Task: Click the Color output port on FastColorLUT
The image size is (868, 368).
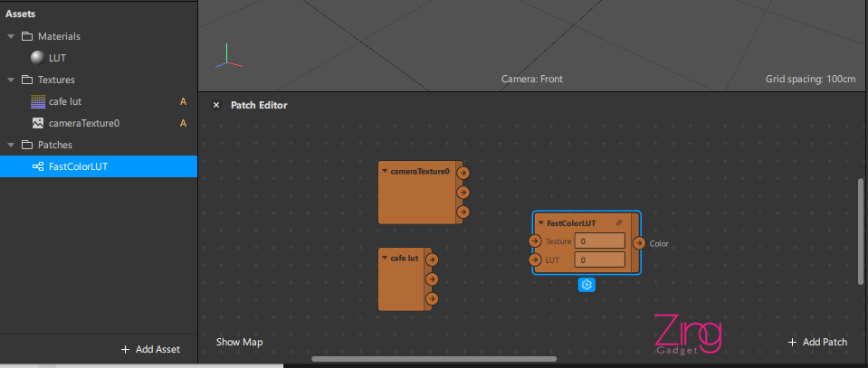Action: click(x=639, y=243)
